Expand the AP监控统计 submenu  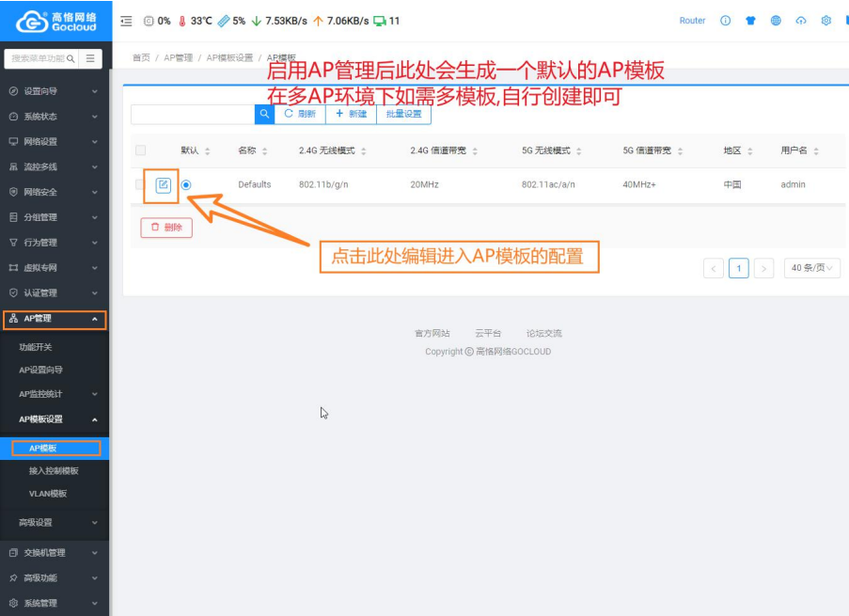tap(55, 394)
